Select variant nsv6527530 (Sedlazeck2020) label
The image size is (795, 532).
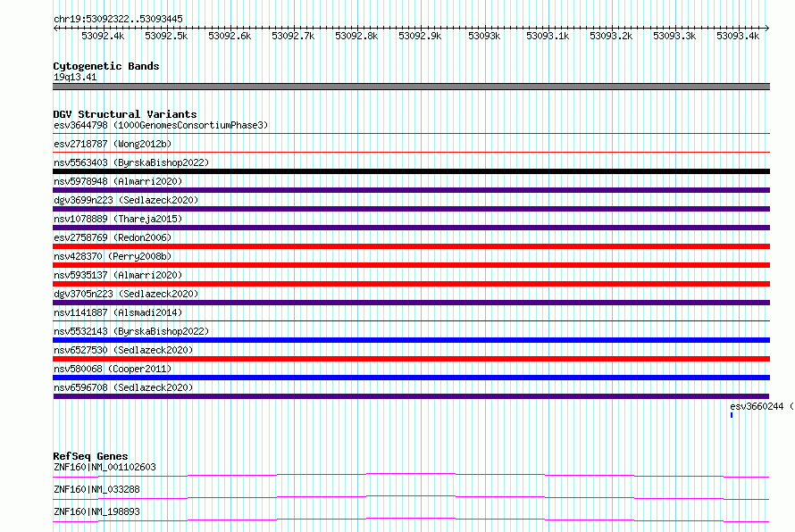point(123,350)
